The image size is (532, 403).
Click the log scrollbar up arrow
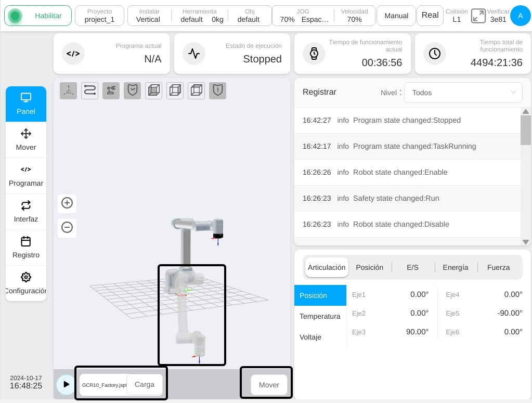click(x=526, y=112)
